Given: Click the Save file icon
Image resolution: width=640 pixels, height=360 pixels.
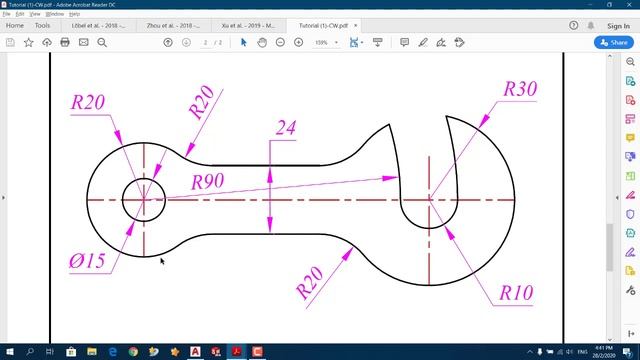Looking at the screenshot, I should pyautogui.click(x=10, y=42).
